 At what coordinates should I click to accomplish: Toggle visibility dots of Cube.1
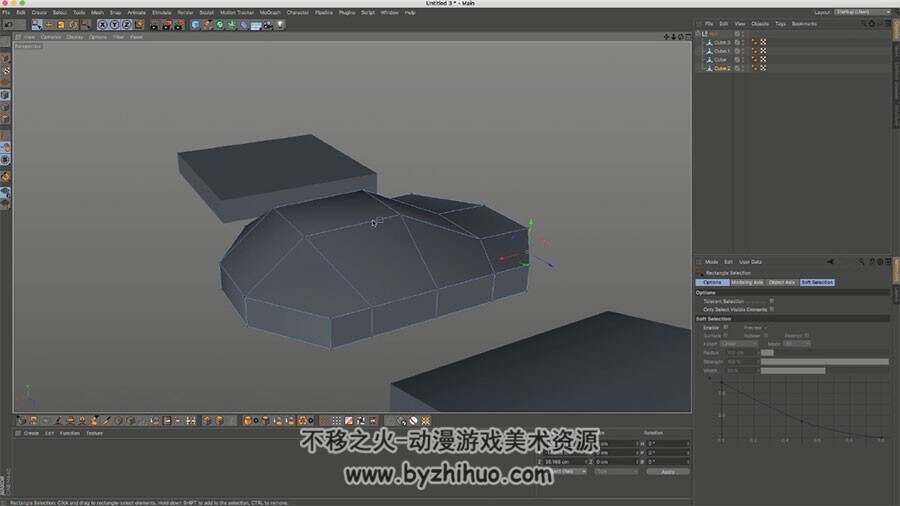(743, 51)
